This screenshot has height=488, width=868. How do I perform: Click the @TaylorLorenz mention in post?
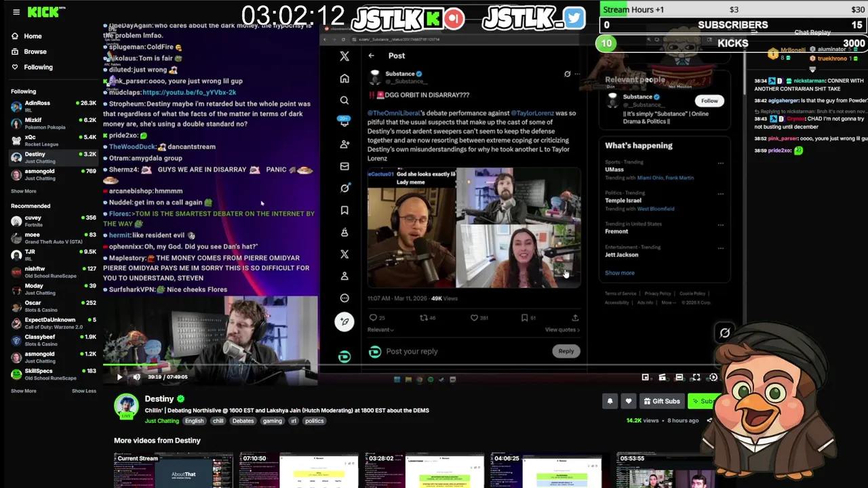pos(532,113)
